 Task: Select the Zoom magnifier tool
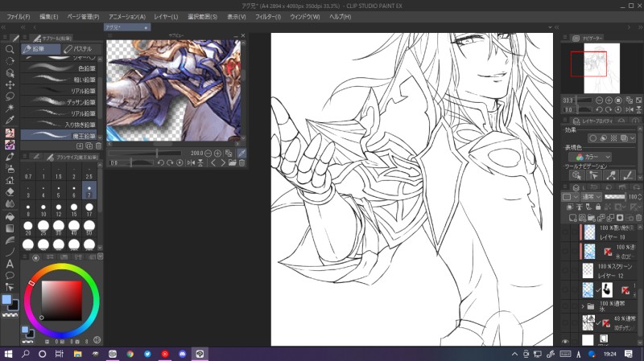(x=10, y=50)
